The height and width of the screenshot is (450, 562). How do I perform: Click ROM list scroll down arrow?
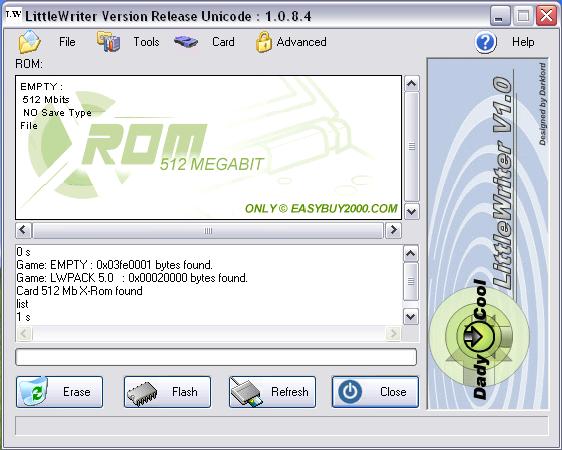click(411, 211)
